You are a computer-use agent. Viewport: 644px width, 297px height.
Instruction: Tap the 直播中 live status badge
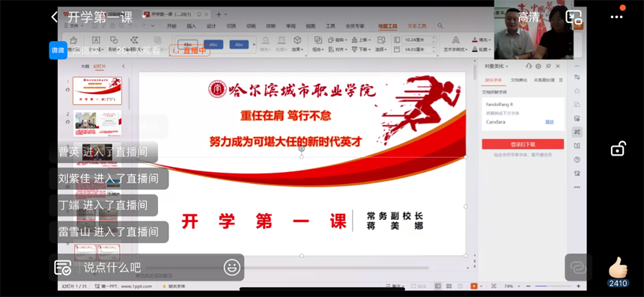[189, 50]
